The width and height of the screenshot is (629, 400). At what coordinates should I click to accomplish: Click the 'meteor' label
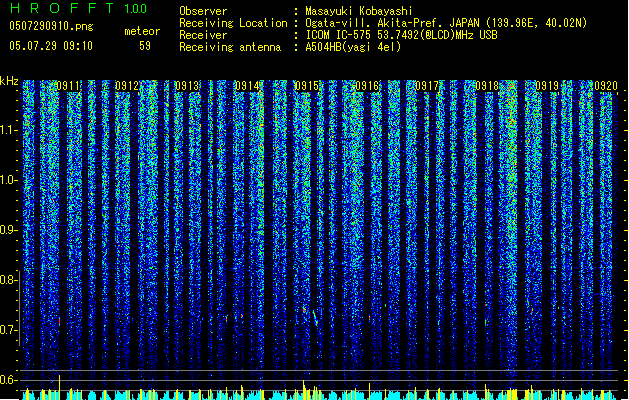(142, 31)
